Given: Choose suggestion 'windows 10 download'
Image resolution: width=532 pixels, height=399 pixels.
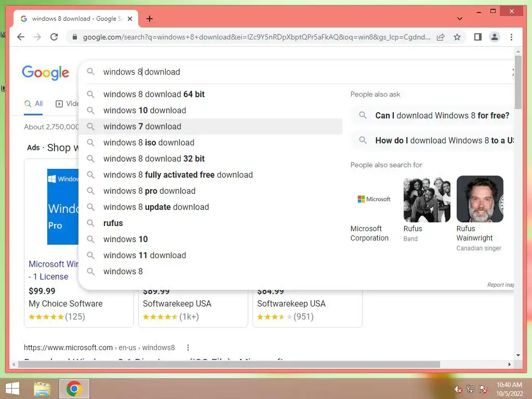Looking at the screenshot, I should tap(210, 110).
